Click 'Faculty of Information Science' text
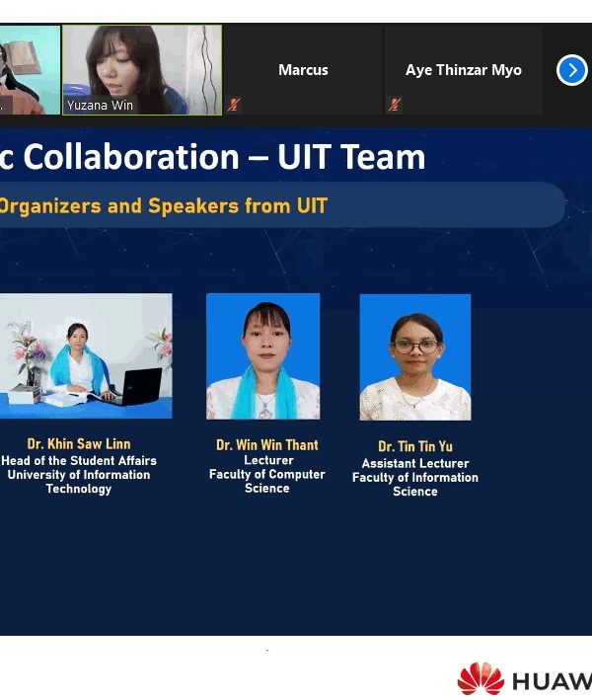Image resolution: width=592 pixels, height=700 pixels. (x=415, y=484)
